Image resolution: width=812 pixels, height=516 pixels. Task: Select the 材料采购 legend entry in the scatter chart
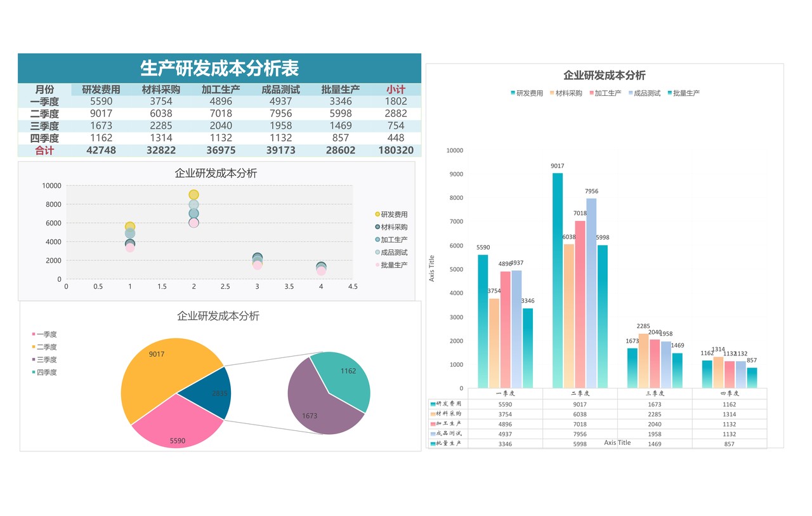[391, 227]
